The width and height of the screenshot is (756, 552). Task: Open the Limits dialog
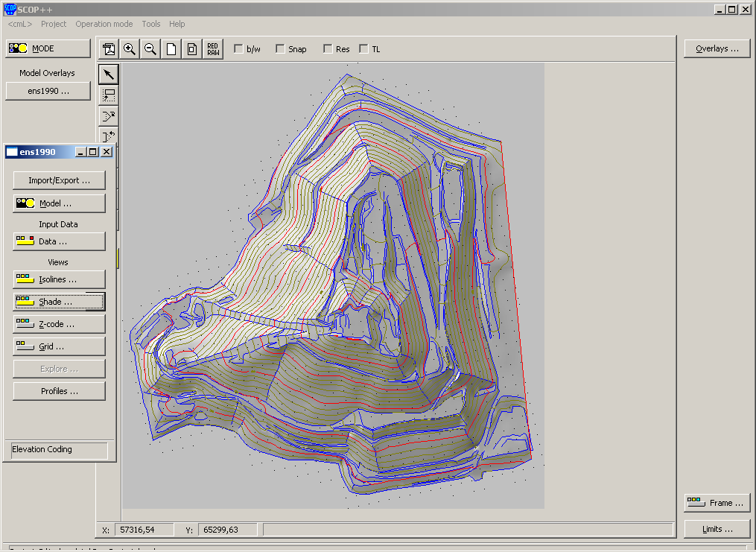[716, 529]
